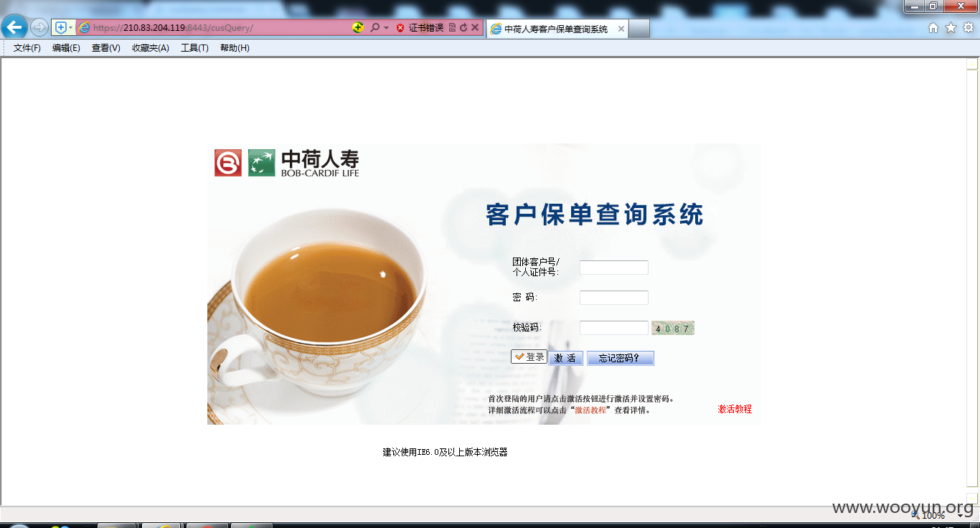Focus the 密码 password input field
980x528 pixels.
tap(614, 298)
